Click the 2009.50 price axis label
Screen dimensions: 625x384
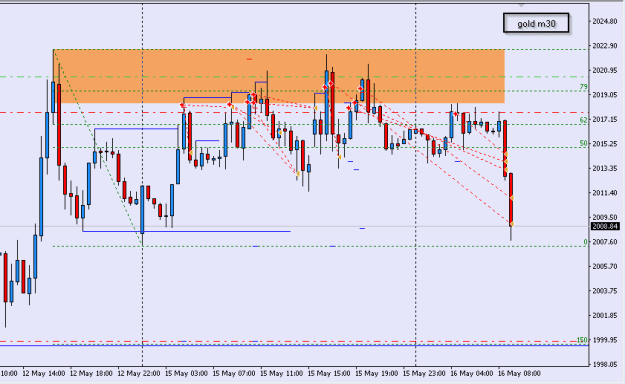point(605,217)
